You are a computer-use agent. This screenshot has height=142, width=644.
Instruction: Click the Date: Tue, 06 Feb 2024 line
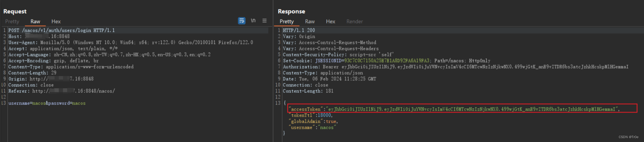[330, 79]
